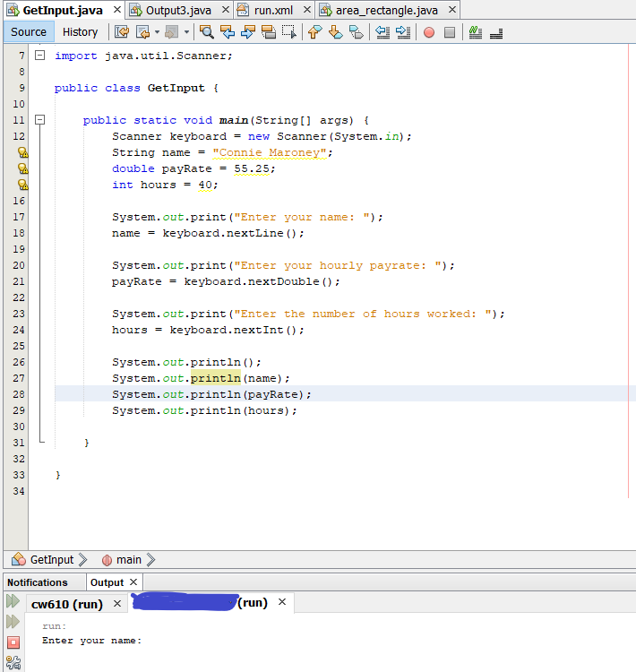Switch to History view
Screen dimensions: 636x672
point(80,32)
